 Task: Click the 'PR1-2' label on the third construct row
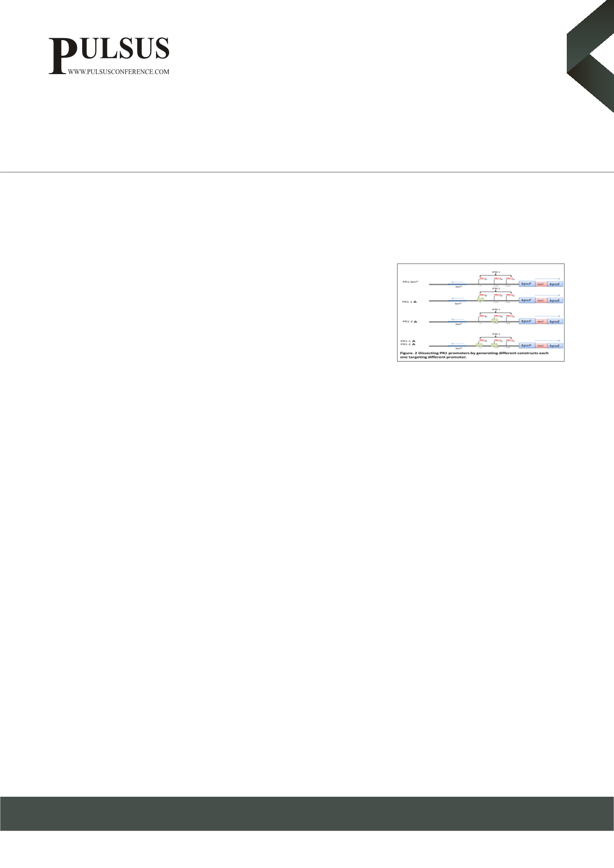coord(409,321)
